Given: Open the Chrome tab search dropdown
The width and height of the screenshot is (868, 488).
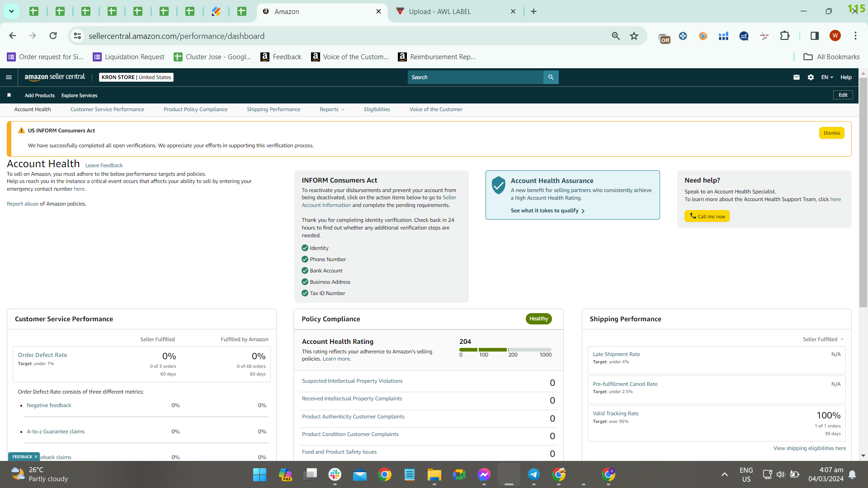Looking at the screenshot, I should (x=11, y=12).
